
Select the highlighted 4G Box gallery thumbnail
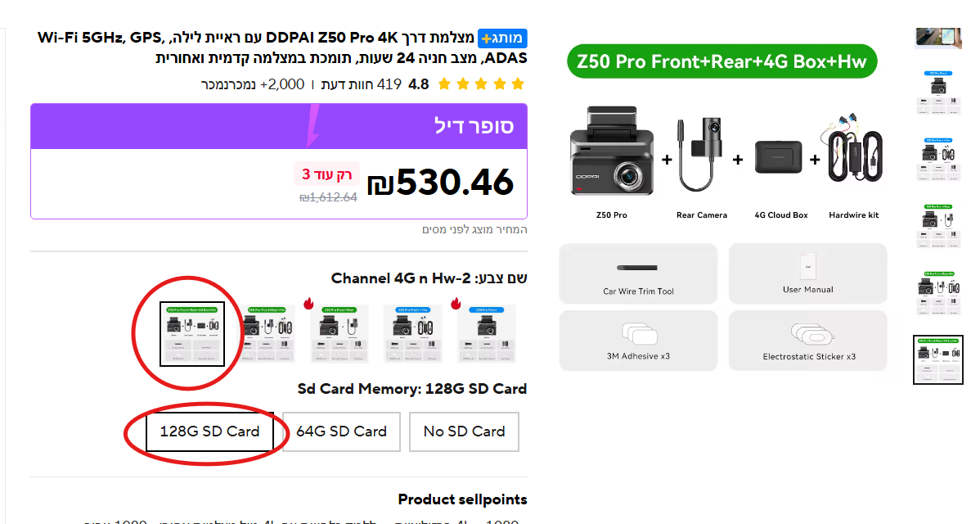[x=938, y=359]
